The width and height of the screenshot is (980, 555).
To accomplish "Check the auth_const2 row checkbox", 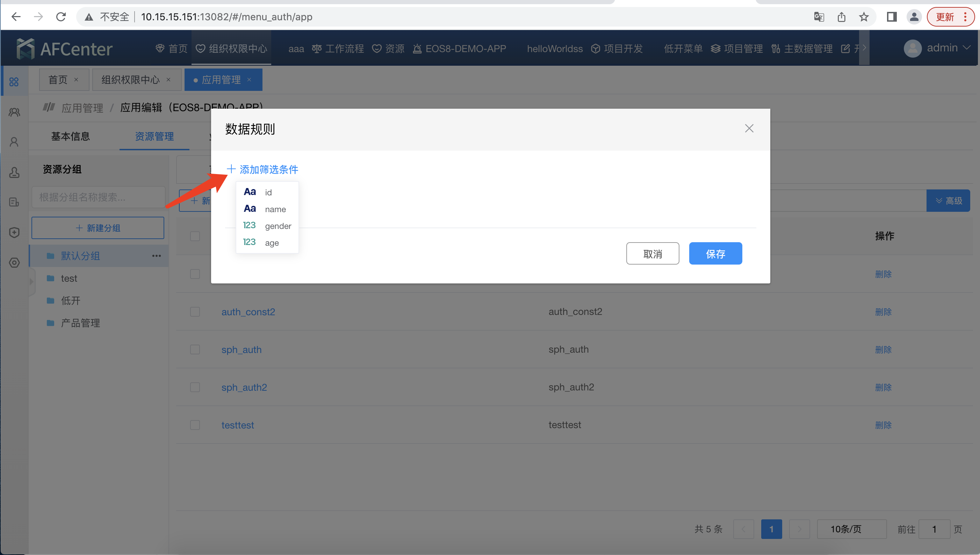I will pyautogui.click(x=195, y=311).
